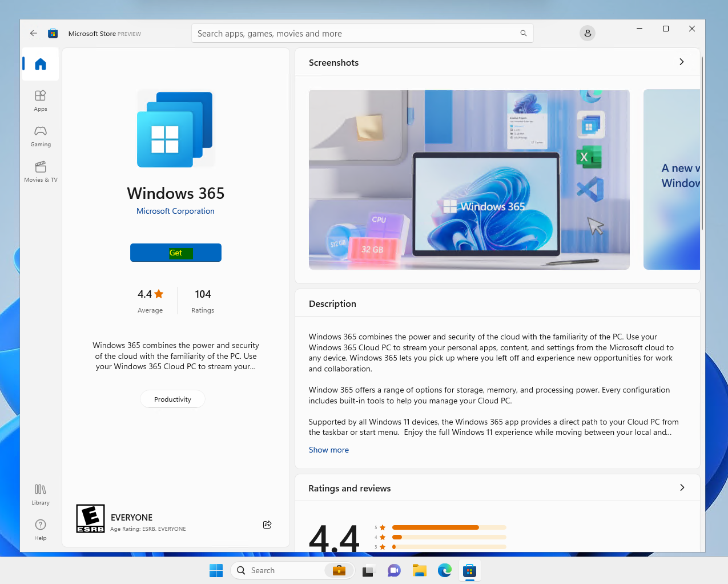Open the Apps section in sidebar
This screenshot has height=584, width=728.
coord(41,101)
